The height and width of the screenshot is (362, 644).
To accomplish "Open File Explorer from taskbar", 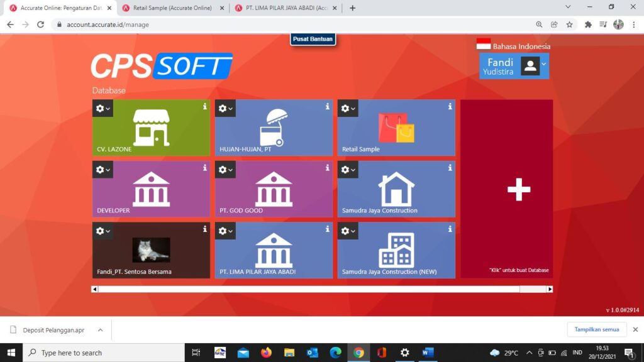I will [x=289, y=353].
